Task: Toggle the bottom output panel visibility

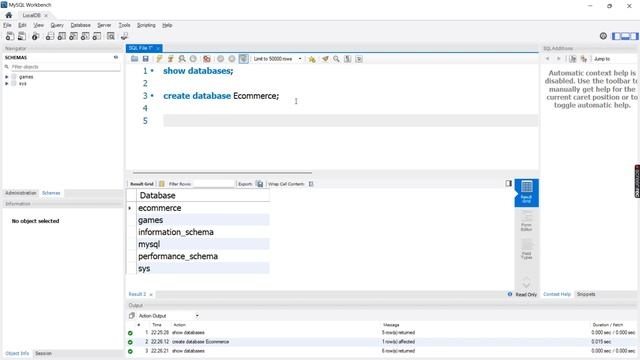Action: coord(625,36)
